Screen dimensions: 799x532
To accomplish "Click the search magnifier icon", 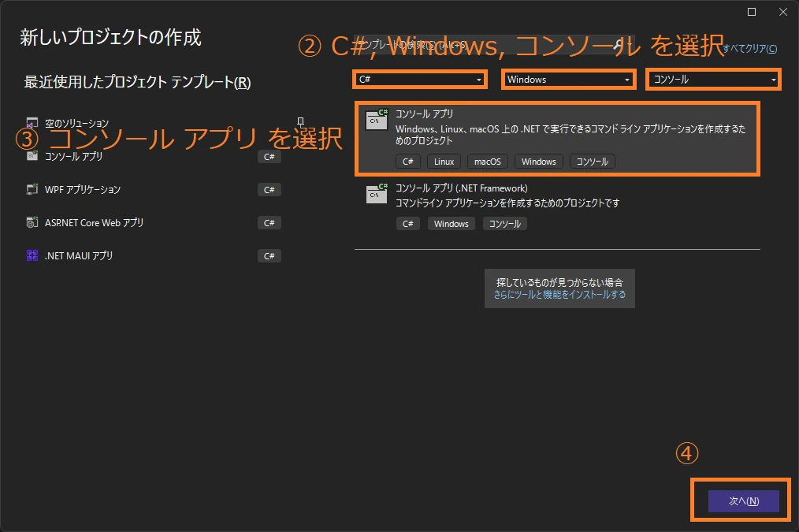I will [x=618, y=45].
